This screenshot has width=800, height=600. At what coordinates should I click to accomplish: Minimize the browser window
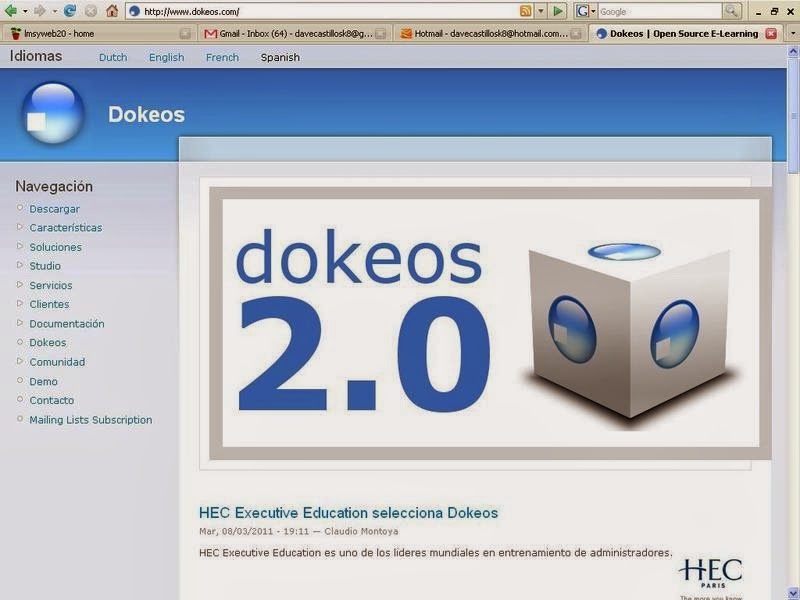759,12
